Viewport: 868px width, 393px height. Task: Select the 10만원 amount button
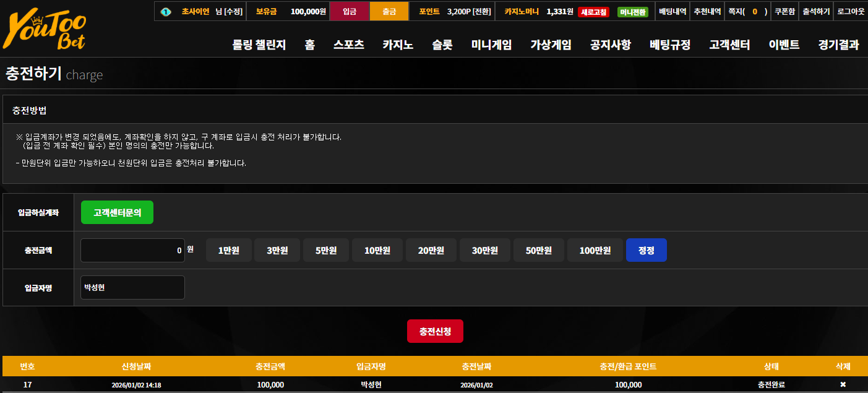point(377,250)
